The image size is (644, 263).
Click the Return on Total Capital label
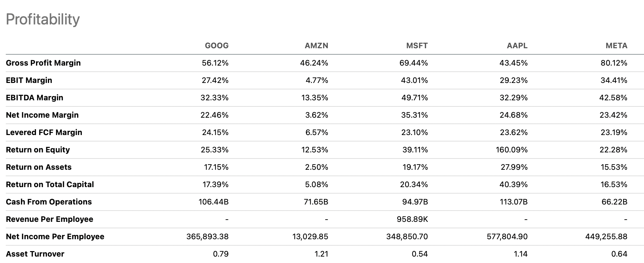50,185
